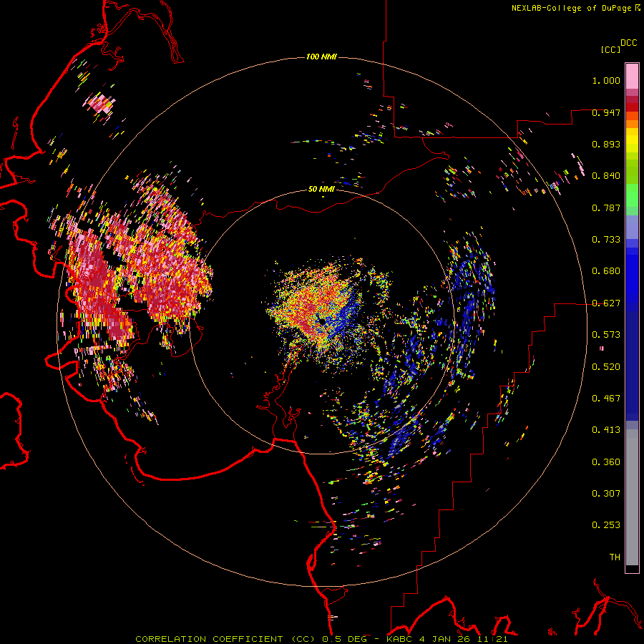The image size is (644, 644).
Task: Click the 0.467 scale value
Action: 606,399
